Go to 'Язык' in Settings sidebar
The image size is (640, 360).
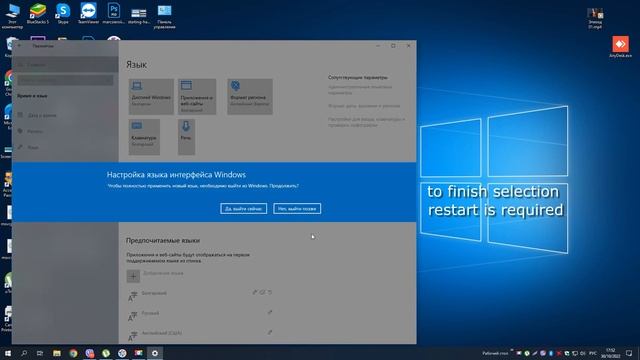(65, 147)
